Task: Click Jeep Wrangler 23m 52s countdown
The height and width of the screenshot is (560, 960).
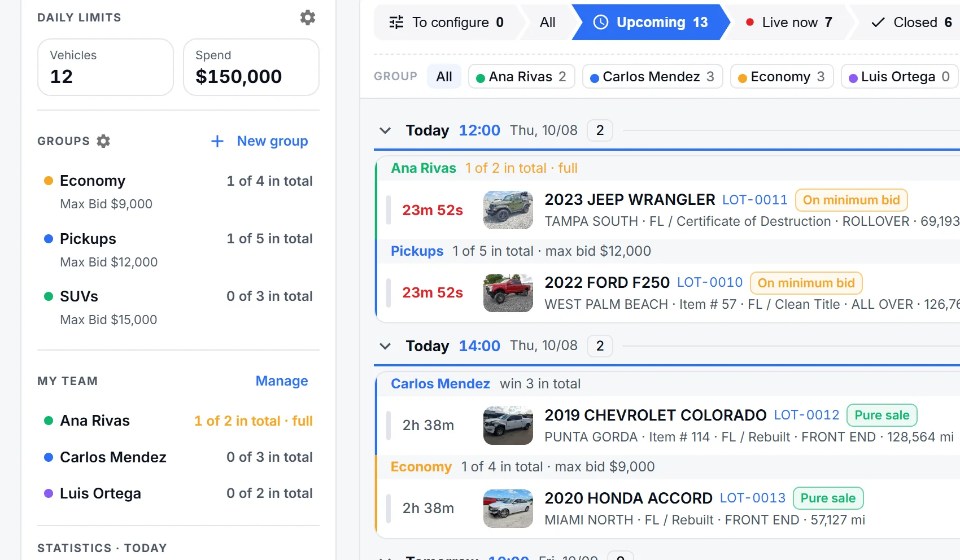Action: pos(433,210)
